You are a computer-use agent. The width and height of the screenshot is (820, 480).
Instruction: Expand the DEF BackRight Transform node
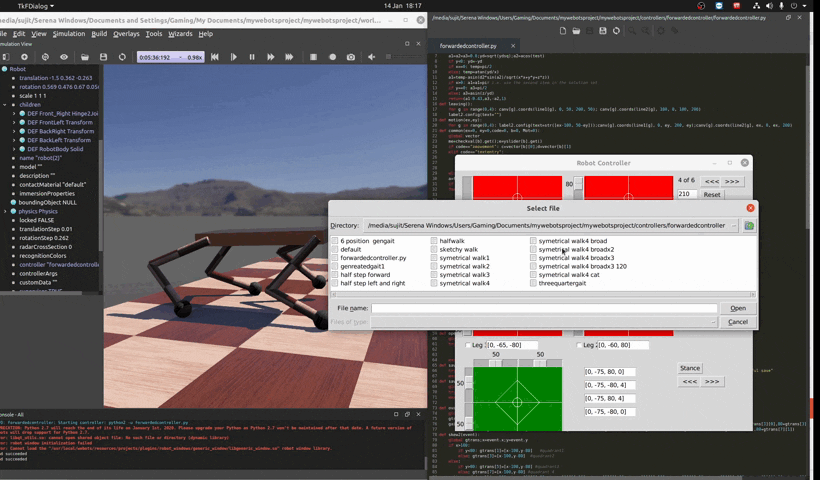click(x=14, y=131)
